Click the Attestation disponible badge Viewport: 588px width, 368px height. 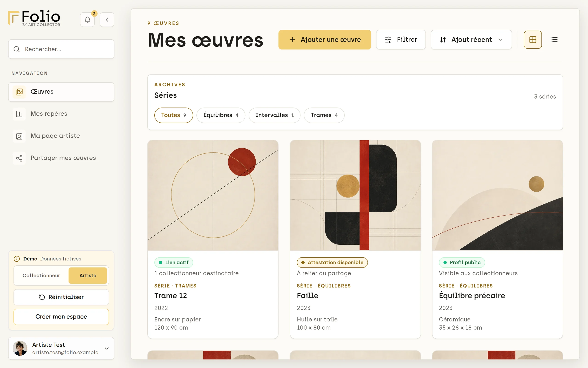[332, 262]
